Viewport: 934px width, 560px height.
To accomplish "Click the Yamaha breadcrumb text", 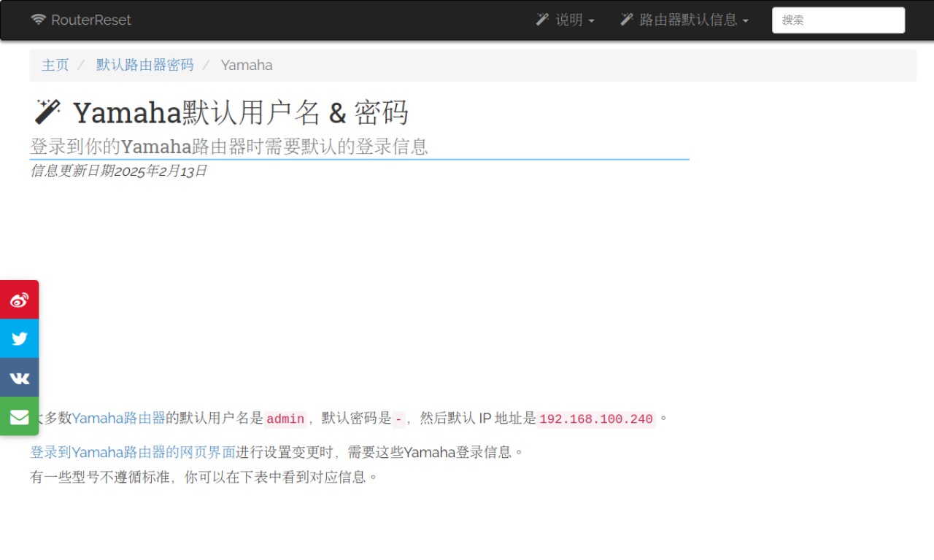I will pyautogui.click(x=247, y=65).
